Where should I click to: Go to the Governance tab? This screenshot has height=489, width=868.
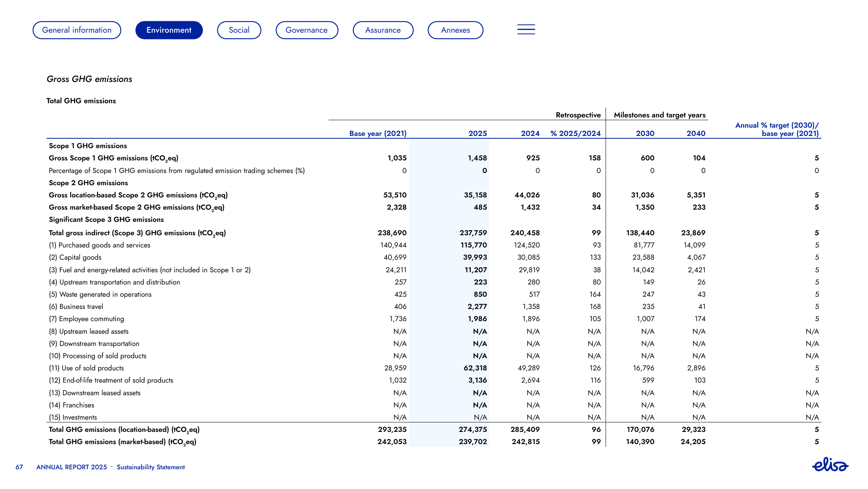pyautogui.click(x=307, y=30)
